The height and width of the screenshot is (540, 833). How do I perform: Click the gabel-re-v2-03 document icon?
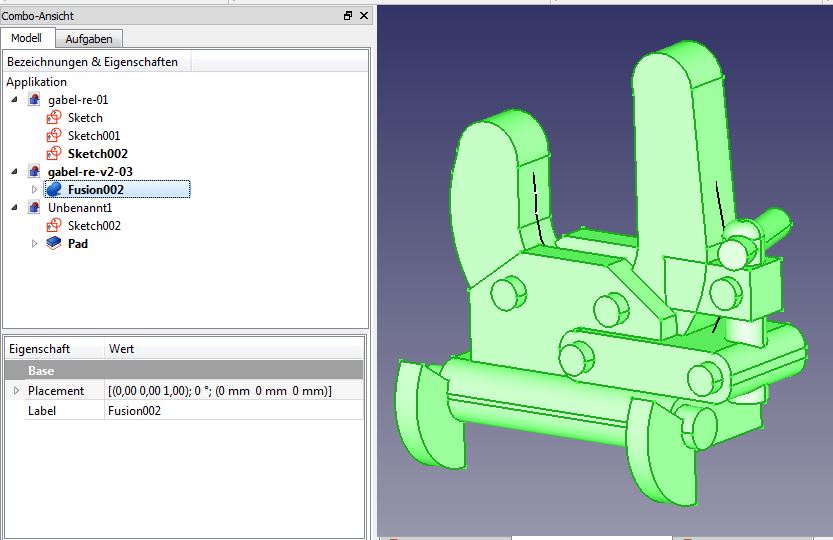tap(35, 172)
